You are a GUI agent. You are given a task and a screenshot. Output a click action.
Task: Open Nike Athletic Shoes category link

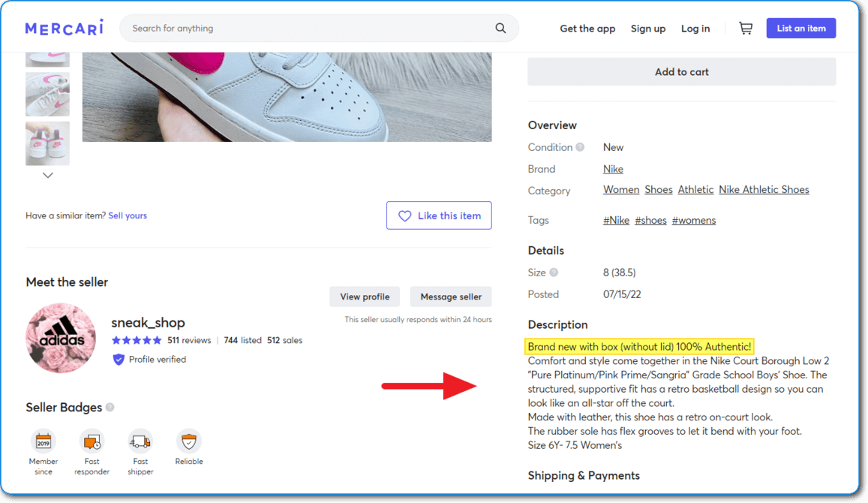click(x=764, y=189)
